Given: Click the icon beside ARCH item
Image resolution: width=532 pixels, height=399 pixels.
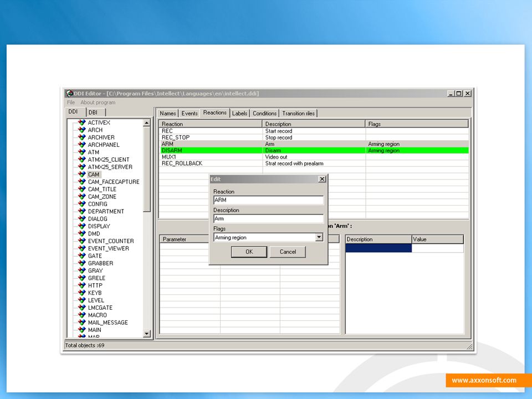Looking at the screenshot, I should pos(82,130).
